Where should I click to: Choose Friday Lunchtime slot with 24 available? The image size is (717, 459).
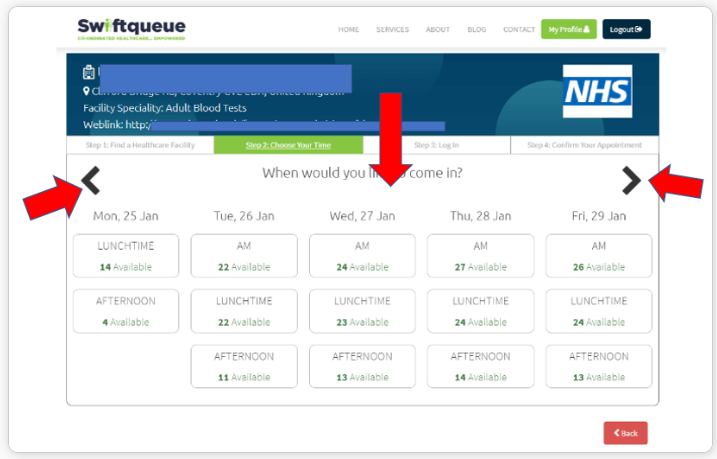coord(599,311)
